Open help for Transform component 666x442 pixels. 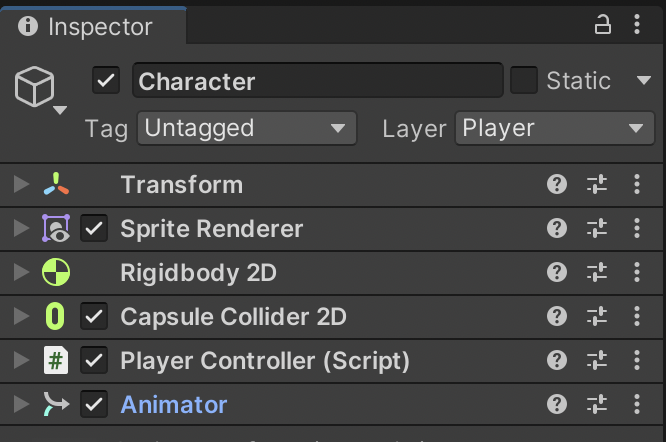[x=557, y=184]
